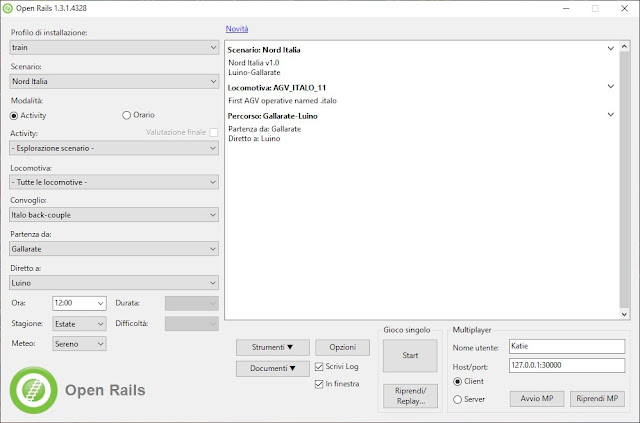Open the Strumenti menu button
Viewport: 640px width, 423px height.
coord(273,347)
